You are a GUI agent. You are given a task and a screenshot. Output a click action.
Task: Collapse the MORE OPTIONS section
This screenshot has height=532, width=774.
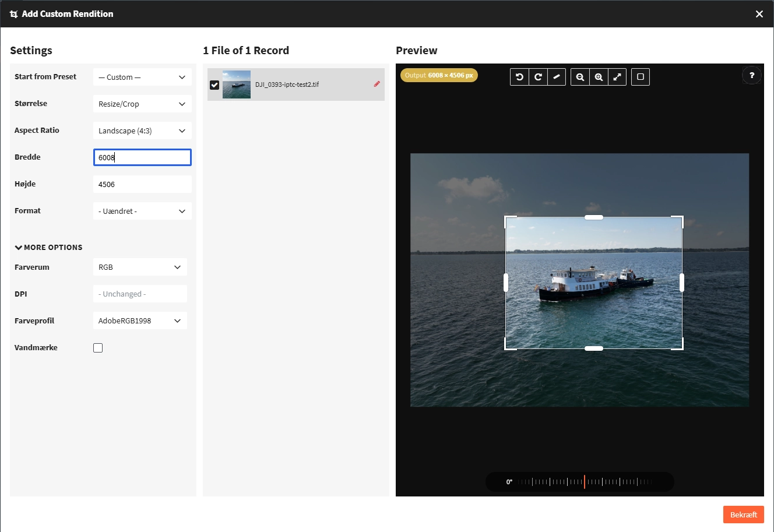click(48, 247)
